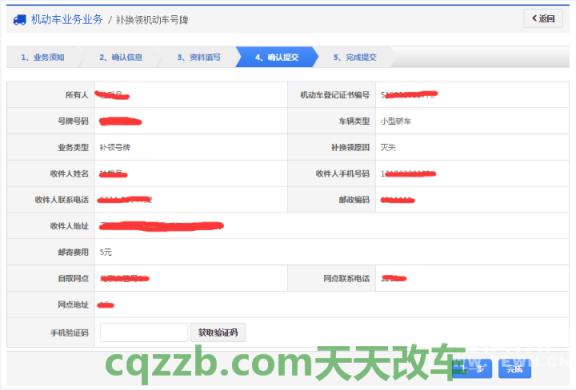Click the 网点地址 label
This screenshot has width=576, height=390.
[73, 304]
